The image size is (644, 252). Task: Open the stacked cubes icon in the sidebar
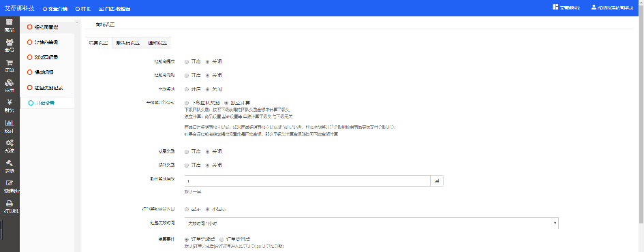coord(10,82)
